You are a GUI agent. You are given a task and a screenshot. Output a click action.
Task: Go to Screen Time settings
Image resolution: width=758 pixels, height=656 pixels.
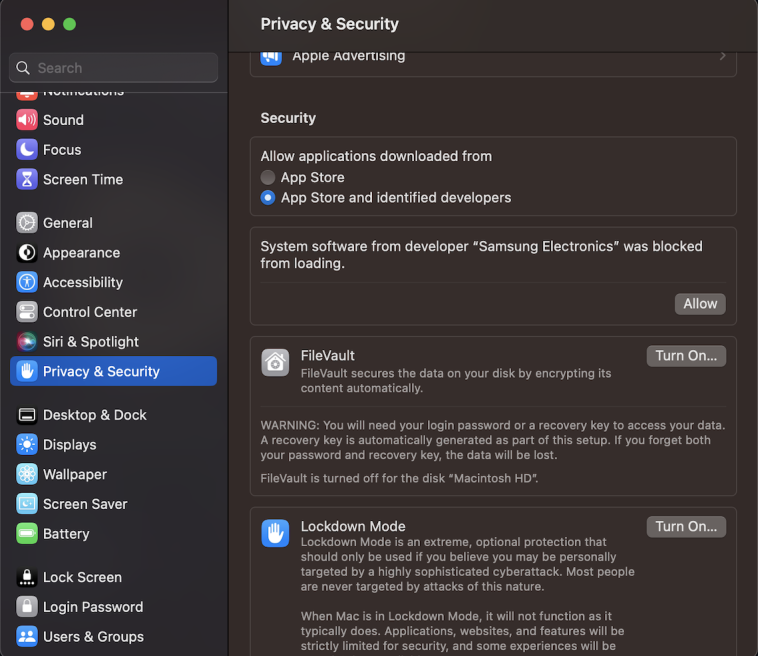pyautogui.click(x=83, y=179)
